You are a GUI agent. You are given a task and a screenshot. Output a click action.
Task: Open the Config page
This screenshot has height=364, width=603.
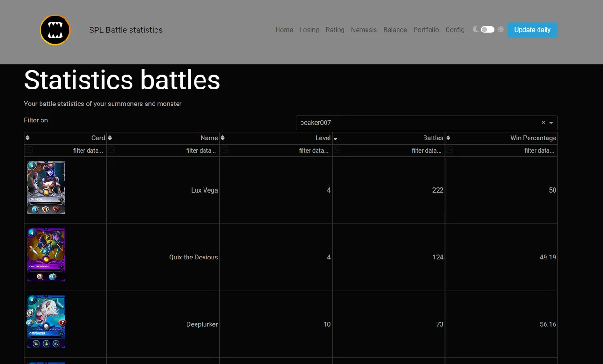[x=455, y=30]
